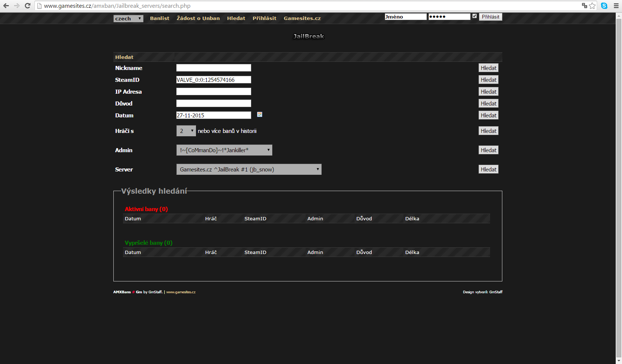The height and width of the screenshot is (364, 622).
Task: Click the page scrollbar up arrow
Action: 619,16
